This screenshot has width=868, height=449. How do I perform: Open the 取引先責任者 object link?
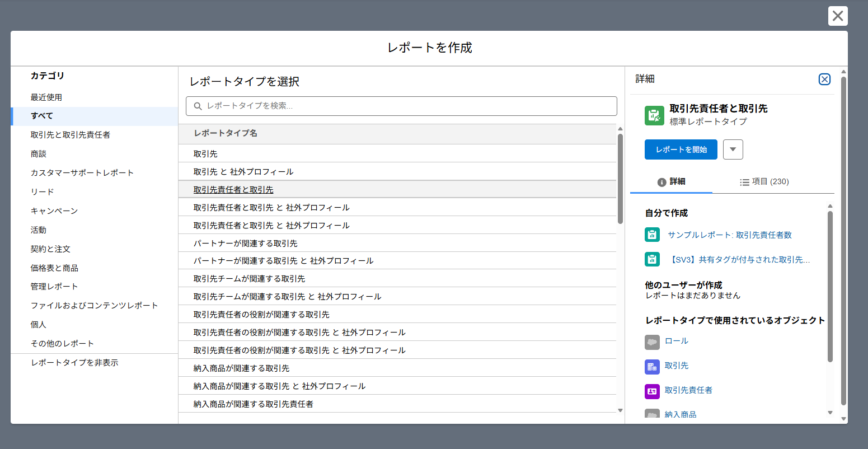(x=688, y=390)
